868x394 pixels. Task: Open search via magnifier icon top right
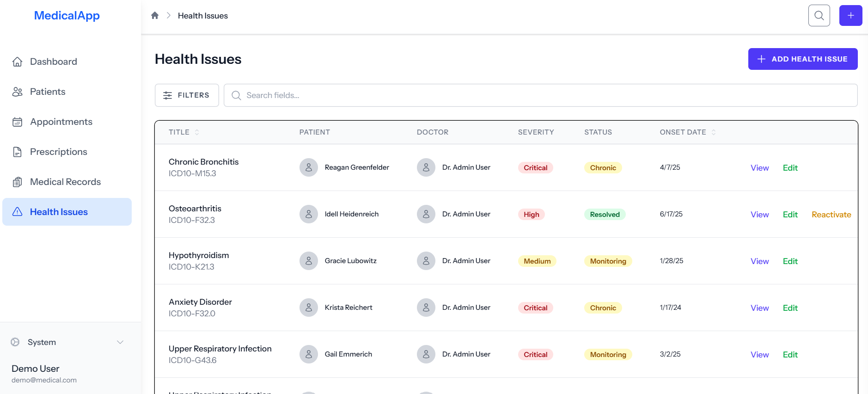tap(819, 16)
